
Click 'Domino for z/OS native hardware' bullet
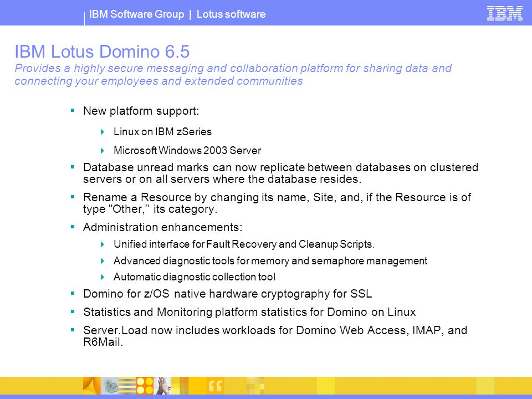click(228, 294)
